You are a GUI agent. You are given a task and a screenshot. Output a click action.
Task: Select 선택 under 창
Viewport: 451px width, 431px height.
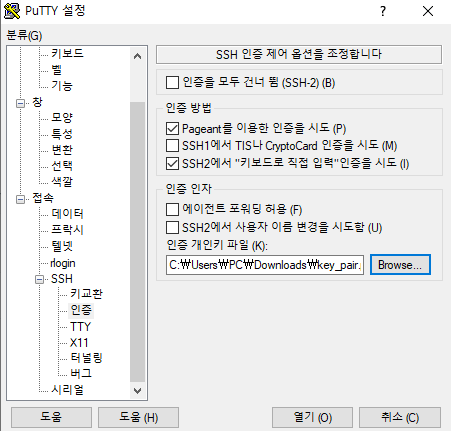click(62, 166)
